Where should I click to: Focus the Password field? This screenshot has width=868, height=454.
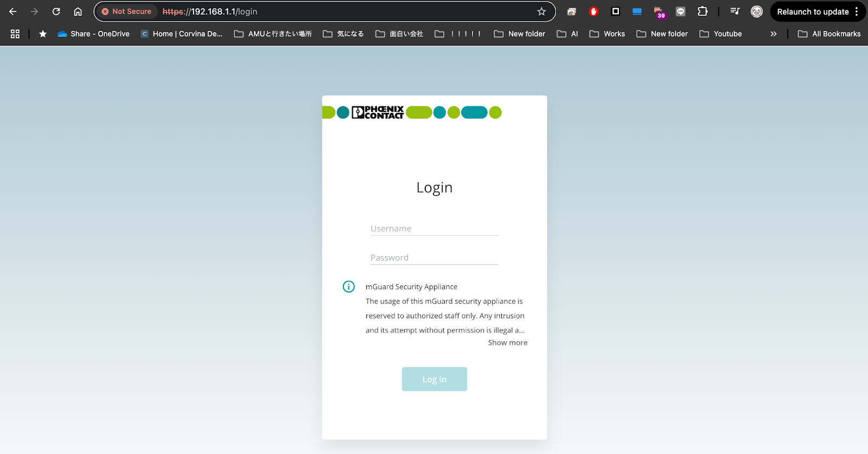click(x=434, y=258)
